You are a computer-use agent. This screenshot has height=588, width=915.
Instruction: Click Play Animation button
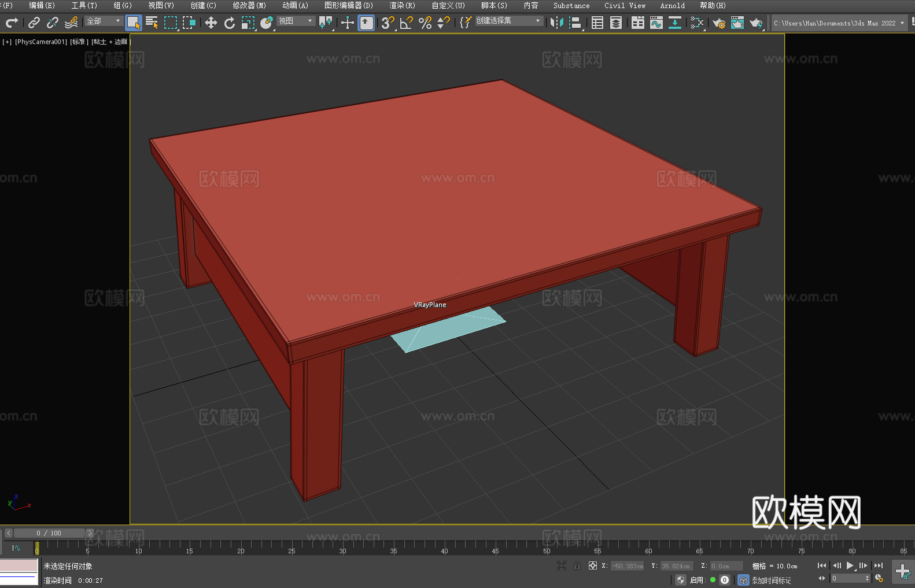coord(850,565)
